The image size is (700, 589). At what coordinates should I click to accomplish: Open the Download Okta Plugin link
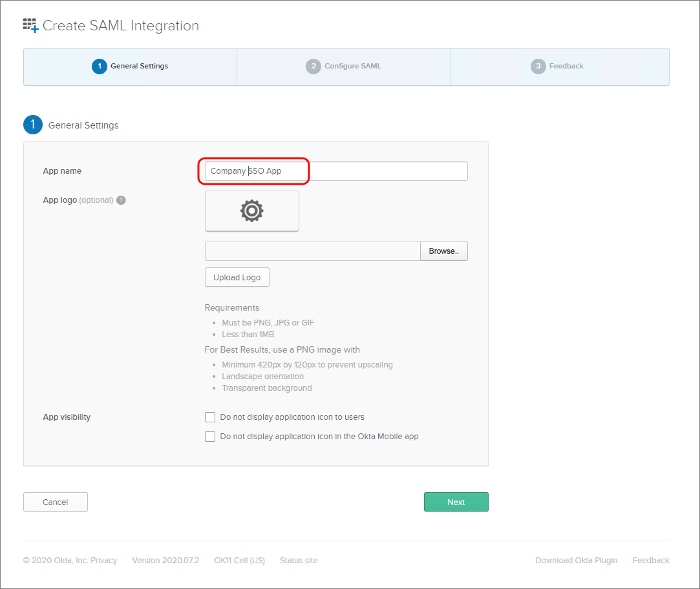576,560
